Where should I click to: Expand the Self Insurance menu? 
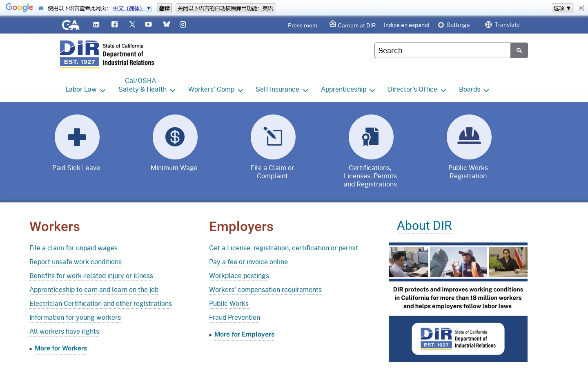point(282,90)
